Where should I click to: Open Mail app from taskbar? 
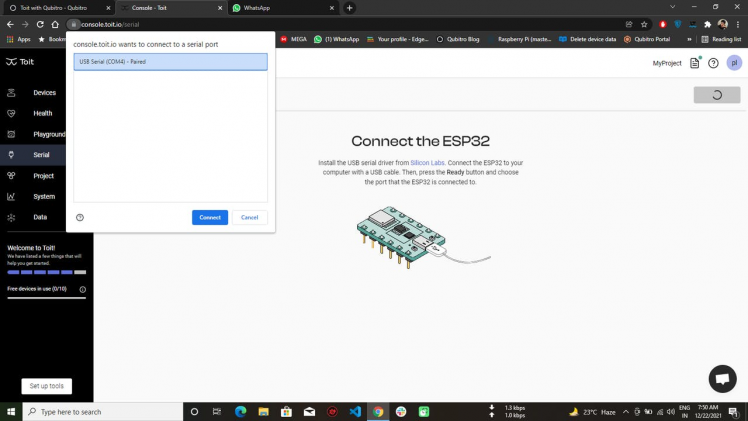click(310, 411)
